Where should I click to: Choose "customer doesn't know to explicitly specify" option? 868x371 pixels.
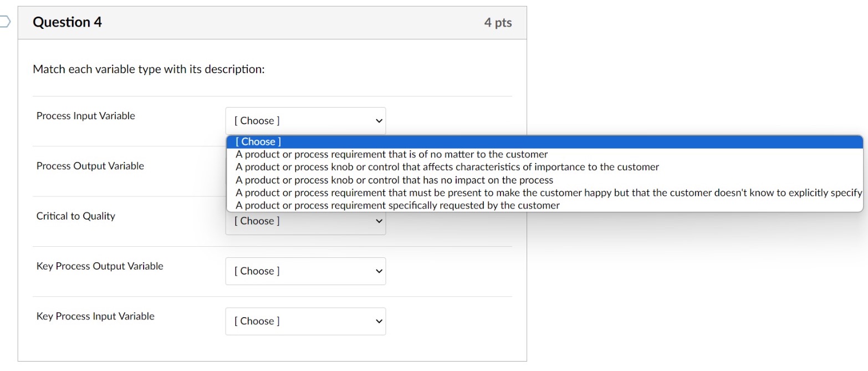click(x=548, y=192)
